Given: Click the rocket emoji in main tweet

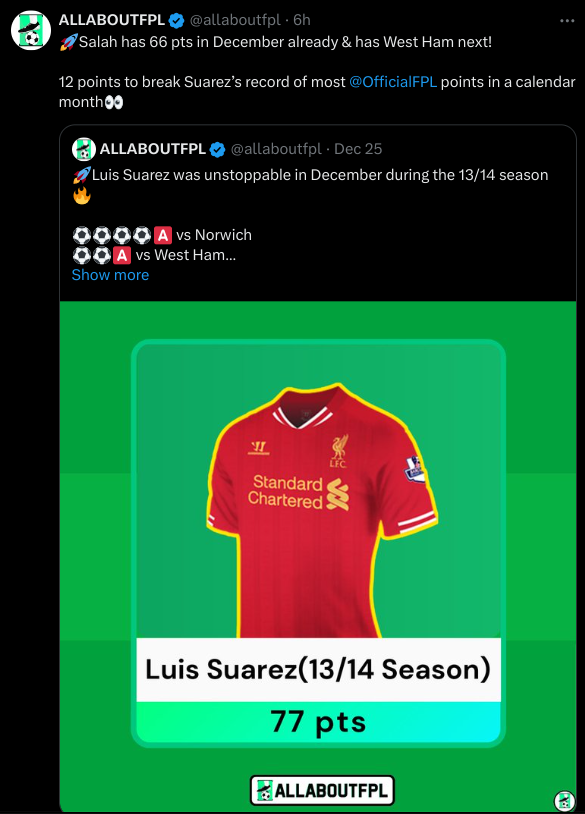Looking at the screenshot, I should click(x=69, y=42).
